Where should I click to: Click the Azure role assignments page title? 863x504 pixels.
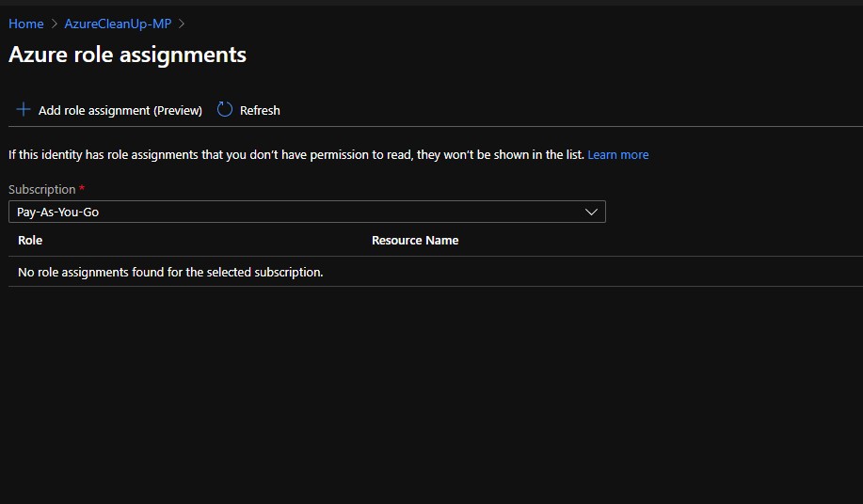tap(128, 55)
